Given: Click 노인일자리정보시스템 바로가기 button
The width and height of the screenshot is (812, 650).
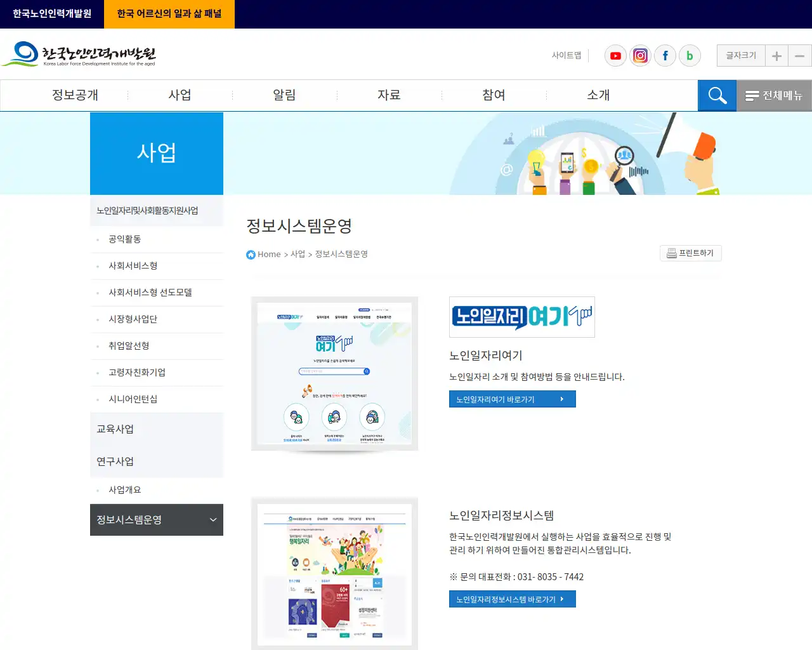Looking at the screenshot, I should (513, 599).
